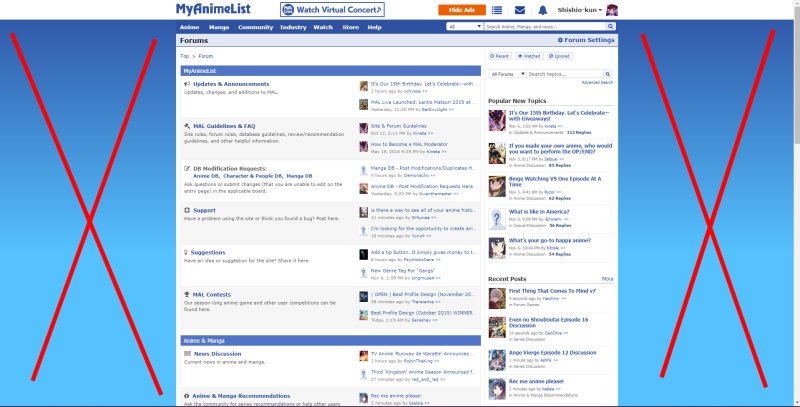Open the messages envelope icon
This screenshot has height=407, width=800.
tap(519, 10)
